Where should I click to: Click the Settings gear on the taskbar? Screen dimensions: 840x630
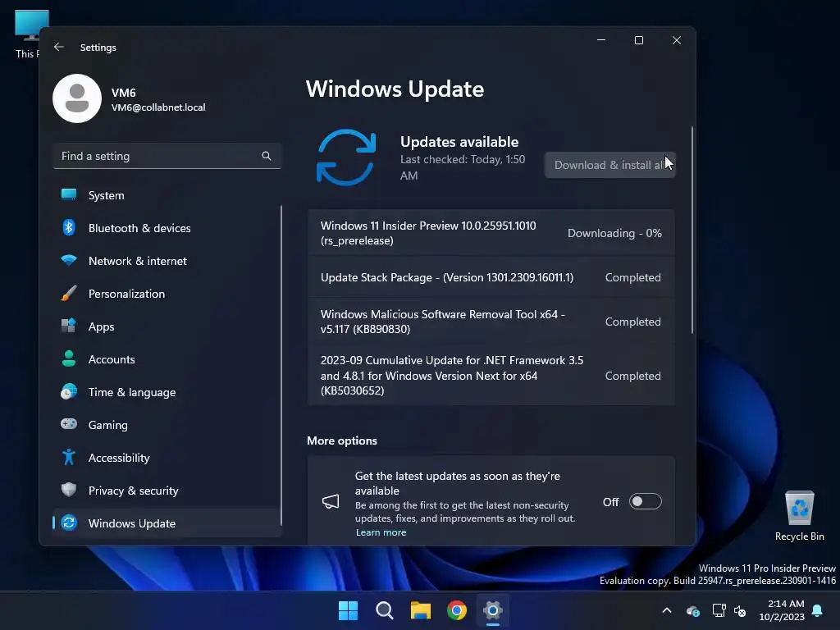pyautogui.click(x=493, y=610)
